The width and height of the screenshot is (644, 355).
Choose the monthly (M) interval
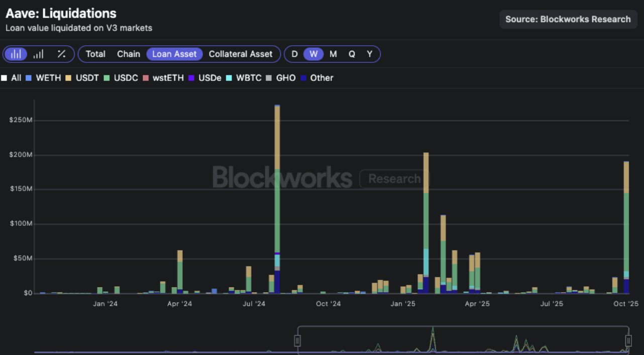click(333, 54)
